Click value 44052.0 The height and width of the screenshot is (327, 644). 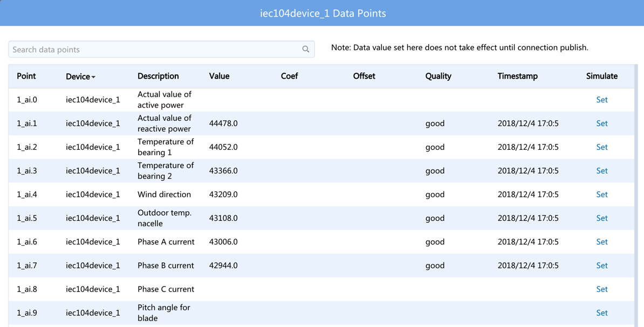pyautogui.click(x=223, y=147)
